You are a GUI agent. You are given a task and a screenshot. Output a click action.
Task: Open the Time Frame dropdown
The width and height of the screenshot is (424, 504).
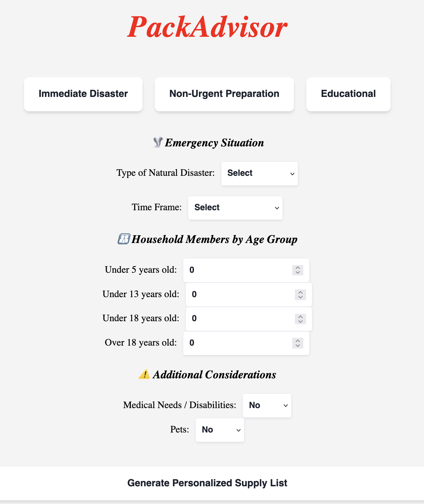(235, 208)
